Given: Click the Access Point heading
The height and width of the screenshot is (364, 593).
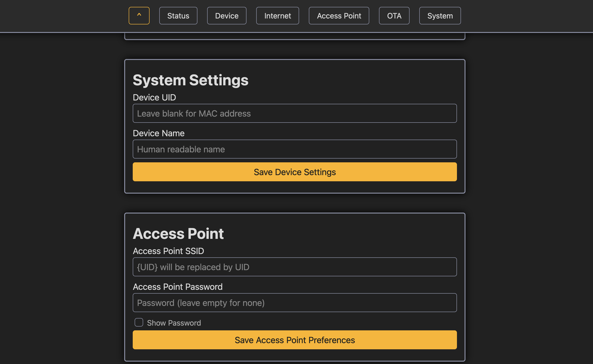Looking at the screenshot, I should (x=178, y=233).
